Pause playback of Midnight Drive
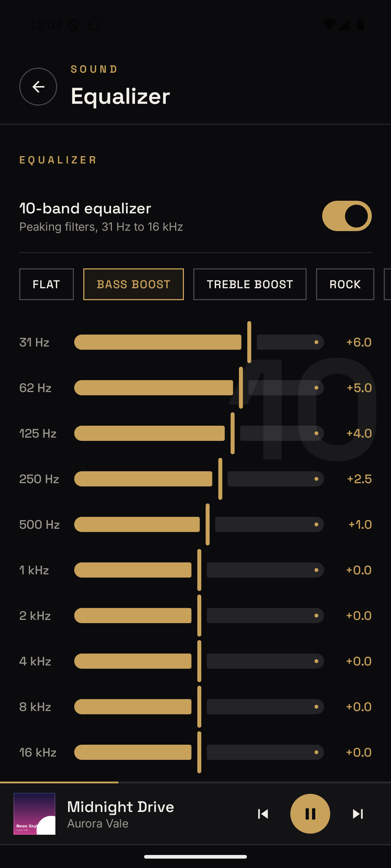This screenshot has height=868, width=391. tap(310, 814)
